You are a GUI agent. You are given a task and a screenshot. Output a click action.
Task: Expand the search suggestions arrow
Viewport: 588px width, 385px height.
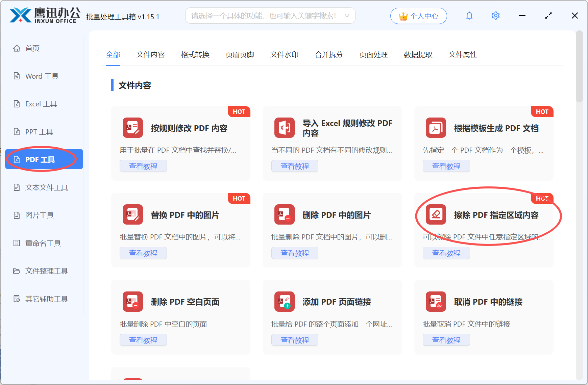coord(347,15)
